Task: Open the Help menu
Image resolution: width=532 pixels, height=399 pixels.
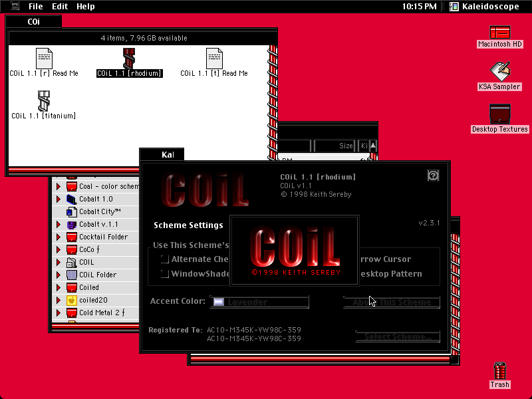Action: 85,6
